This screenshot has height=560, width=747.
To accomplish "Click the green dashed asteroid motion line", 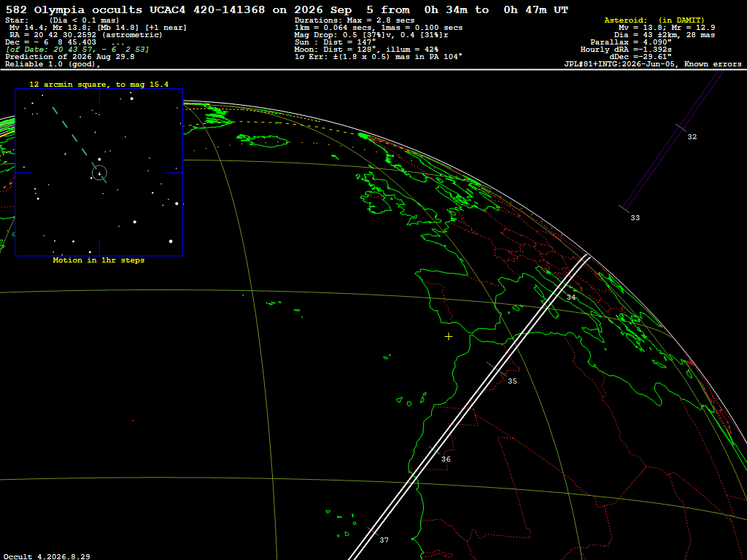I will coord(79,145).
